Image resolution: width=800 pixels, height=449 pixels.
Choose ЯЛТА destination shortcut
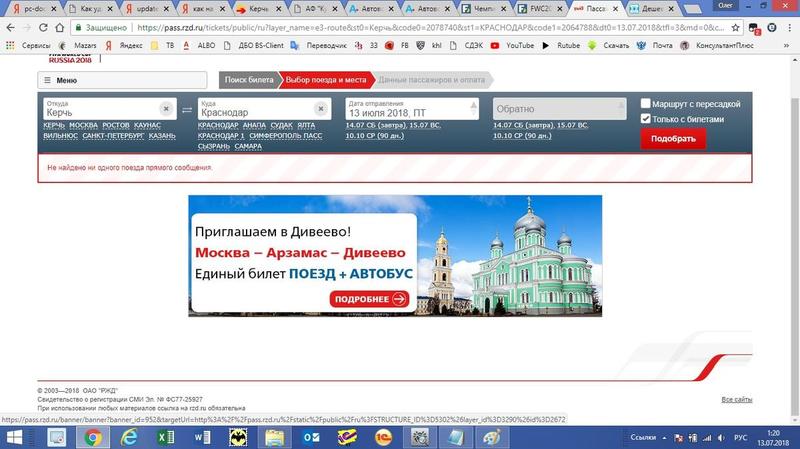(x=306, y=126)
